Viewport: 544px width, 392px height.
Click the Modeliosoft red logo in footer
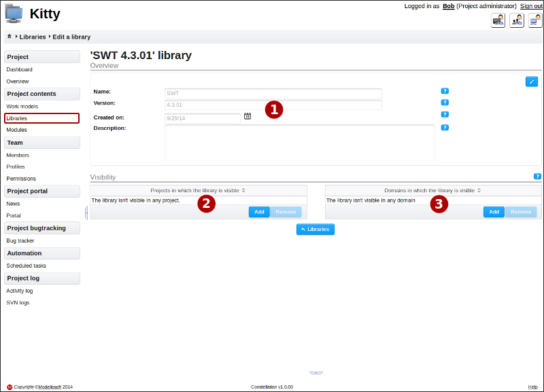(x=10, y=387)
